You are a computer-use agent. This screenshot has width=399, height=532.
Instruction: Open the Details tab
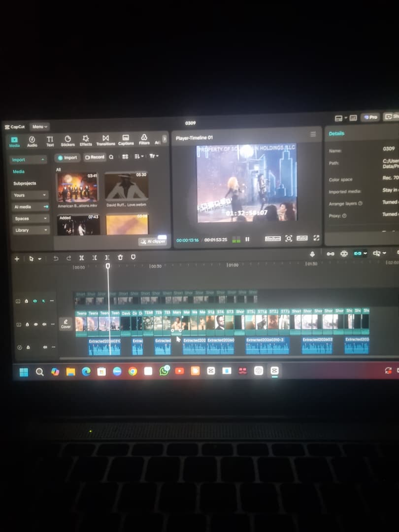[336, 133]
